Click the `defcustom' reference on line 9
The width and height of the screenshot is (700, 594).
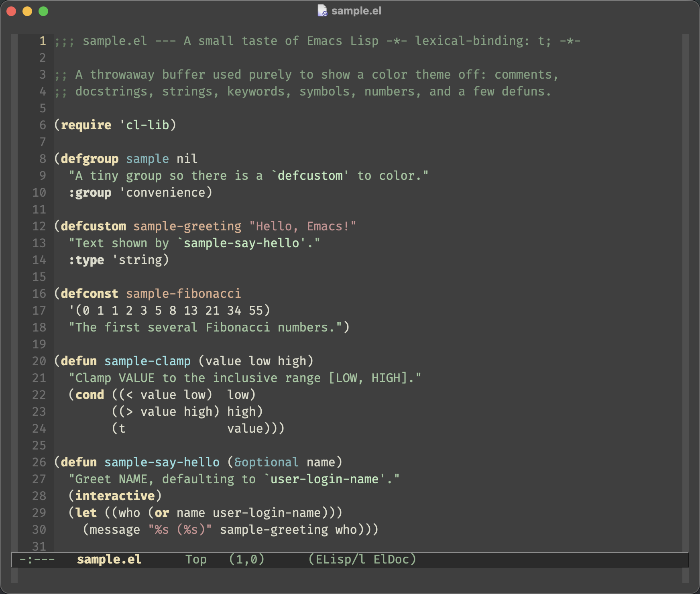pos(310,176)
